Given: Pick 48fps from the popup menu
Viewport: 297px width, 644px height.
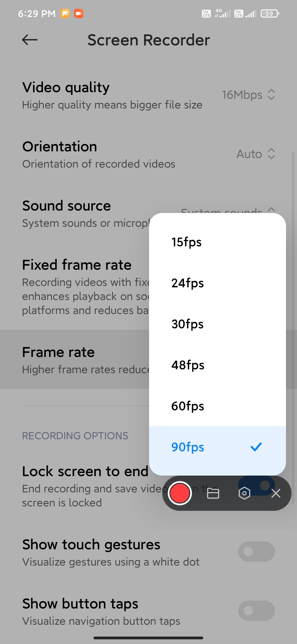Looking at the screenshot, I should click(188, 365).
